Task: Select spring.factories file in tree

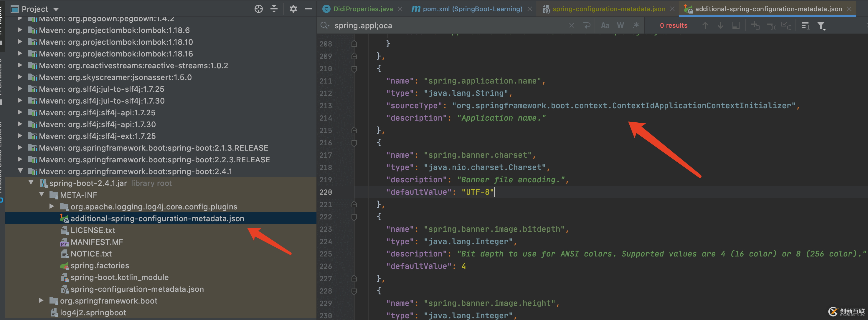Action: coord(100,266)
